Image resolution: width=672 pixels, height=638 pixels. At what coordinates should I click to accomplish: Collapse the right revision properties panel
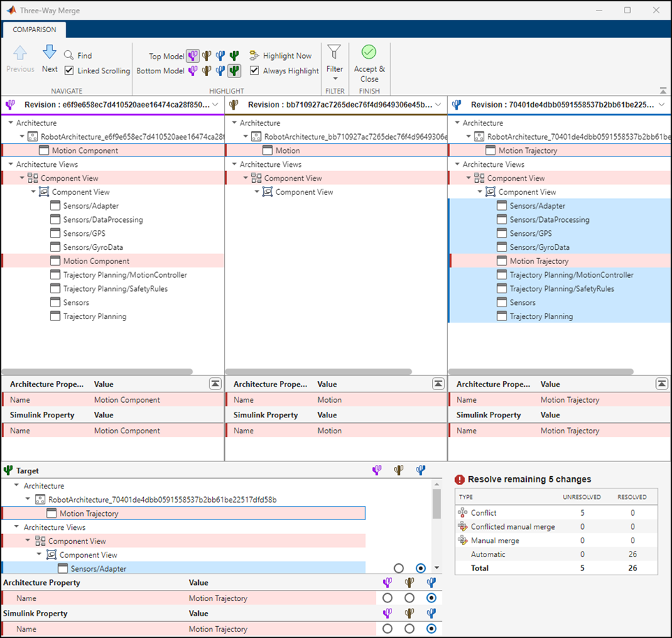point(661,384)
